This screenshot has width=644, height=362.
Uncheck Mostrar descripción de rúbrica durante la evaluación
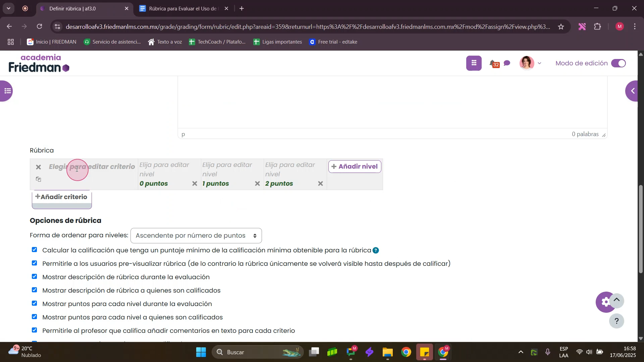tap(34, 277)
